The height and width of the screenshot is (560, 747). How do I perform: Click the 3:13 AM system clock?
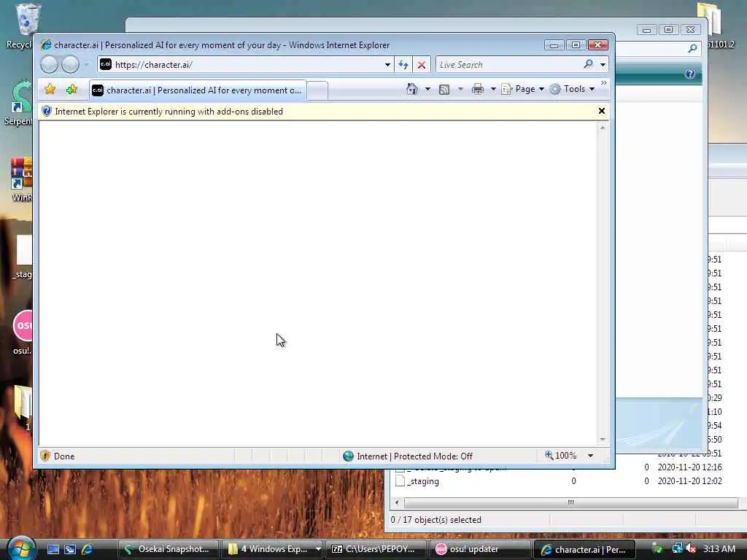click(x=719, y=548)
